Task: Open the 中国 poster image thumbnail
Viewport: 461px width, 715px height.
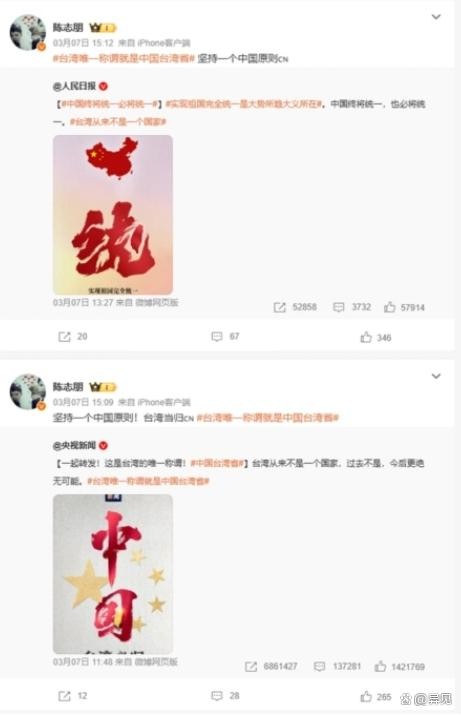Action: [x=113, y=574]
